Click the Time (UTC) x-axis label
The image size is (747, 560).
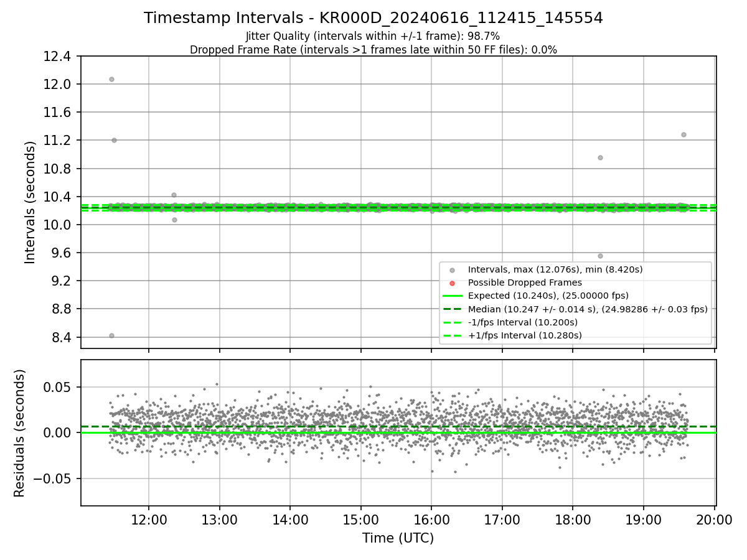tap(398, 538)
